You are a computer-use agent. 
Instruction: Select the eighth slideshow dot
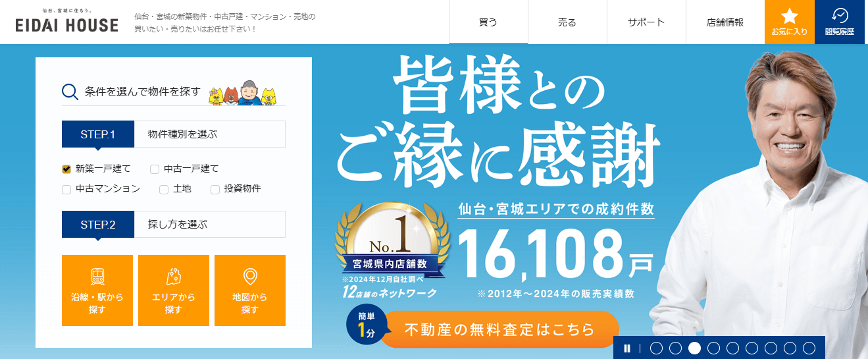(x=790, y=348)
